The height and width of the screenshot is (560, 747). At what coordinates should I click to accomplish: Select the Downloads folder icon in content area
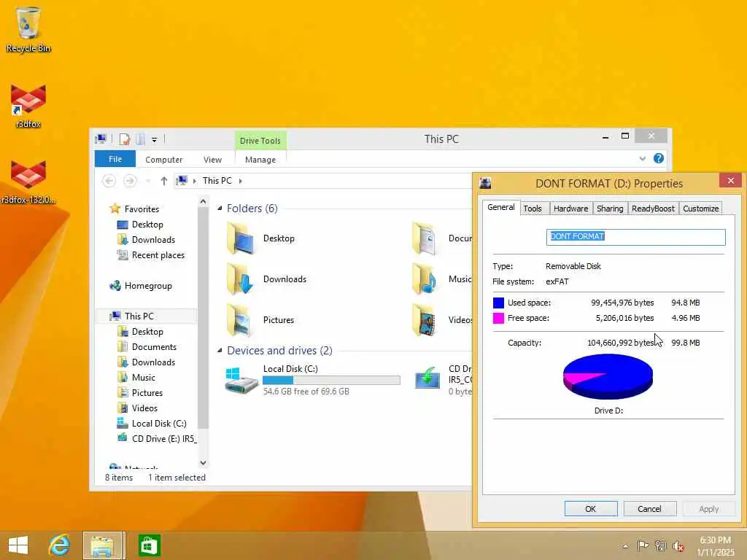[241, 279]
